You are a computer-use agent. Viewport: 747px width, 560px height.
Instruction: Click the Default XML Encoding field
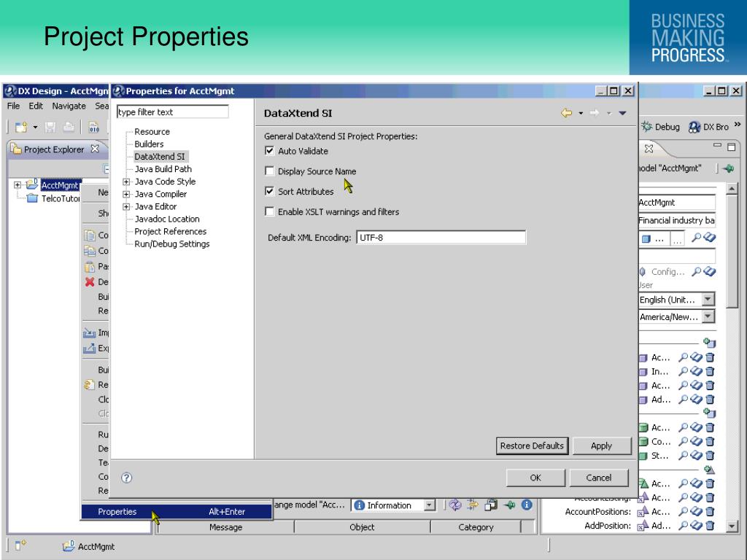[x=441, y=237]
